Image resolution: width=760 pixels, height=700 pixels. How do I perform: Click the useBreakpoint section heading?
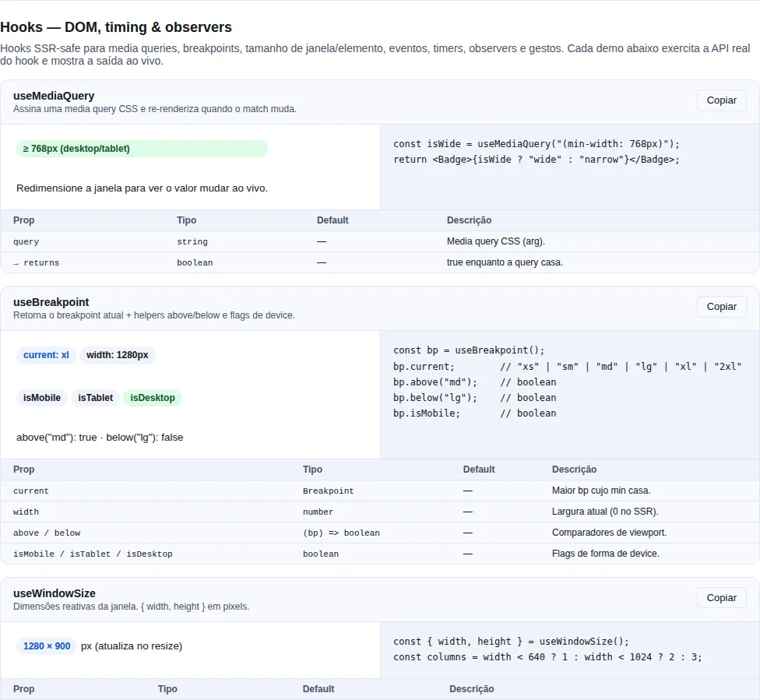pyautogui.click(x=51, y=302)
